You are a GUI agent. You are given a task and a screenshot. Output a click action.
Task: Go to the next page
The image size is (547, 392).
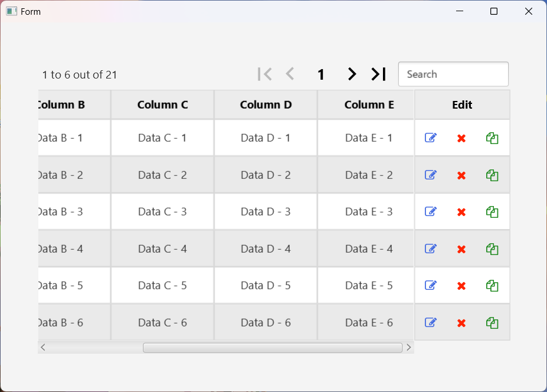point(352,74)
